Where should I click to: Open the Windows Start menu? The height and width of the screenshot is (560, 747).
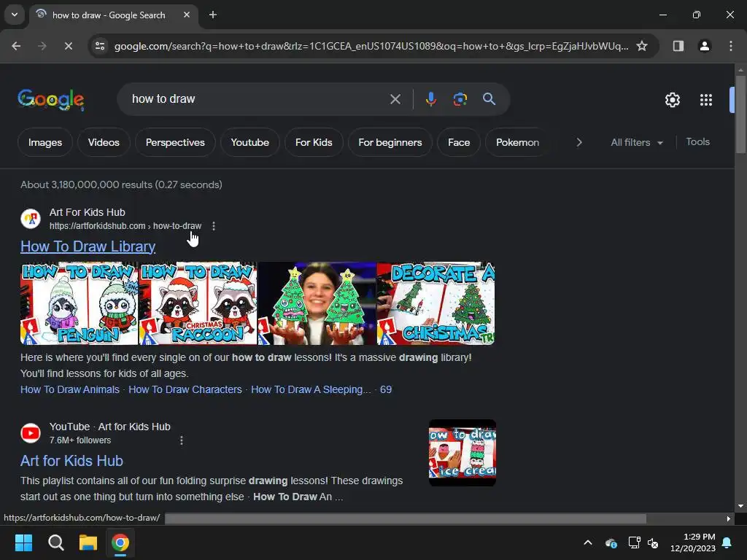(23, 542)
